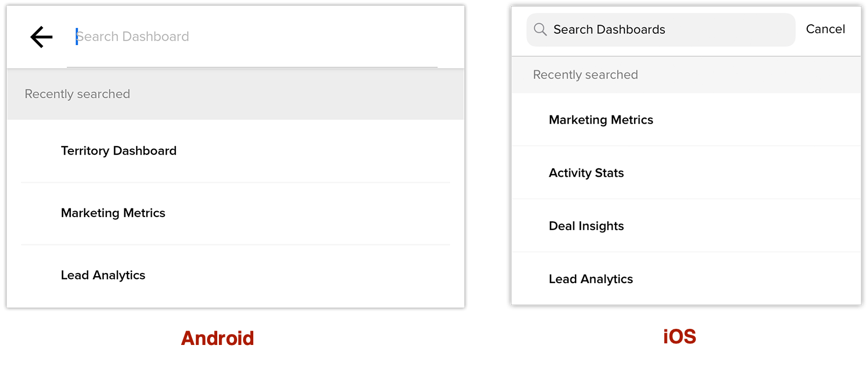Click the underline below Android search field
868x367 pixels.
click(252, 67)
